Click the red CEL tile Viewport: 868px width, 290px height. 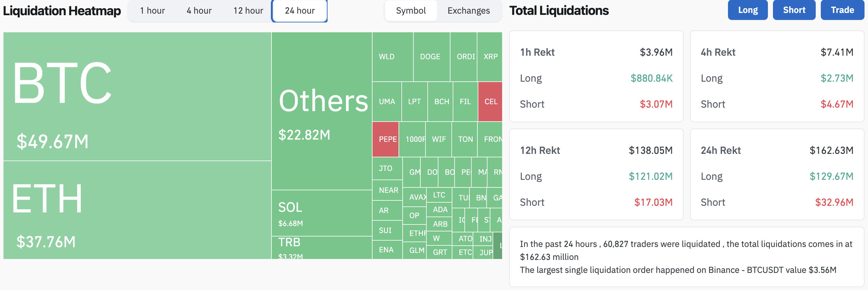coord(490,101)
